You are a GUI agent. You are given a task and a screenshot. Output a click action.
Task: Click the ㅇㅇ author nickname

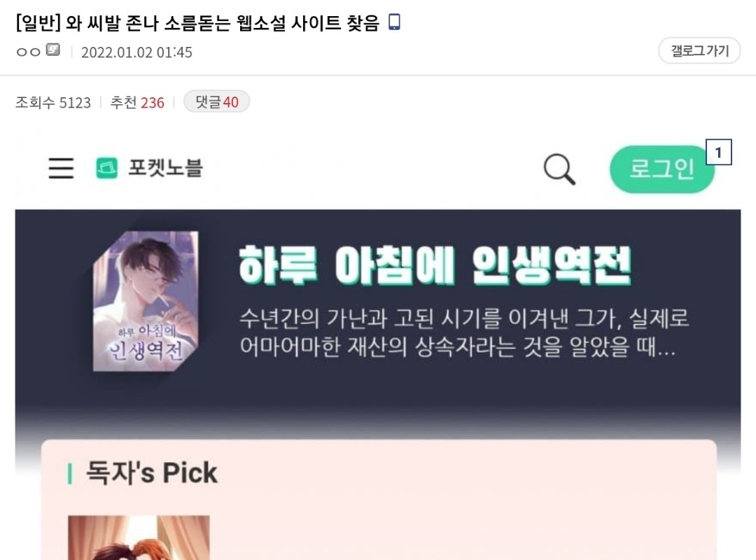click(29, 52)
